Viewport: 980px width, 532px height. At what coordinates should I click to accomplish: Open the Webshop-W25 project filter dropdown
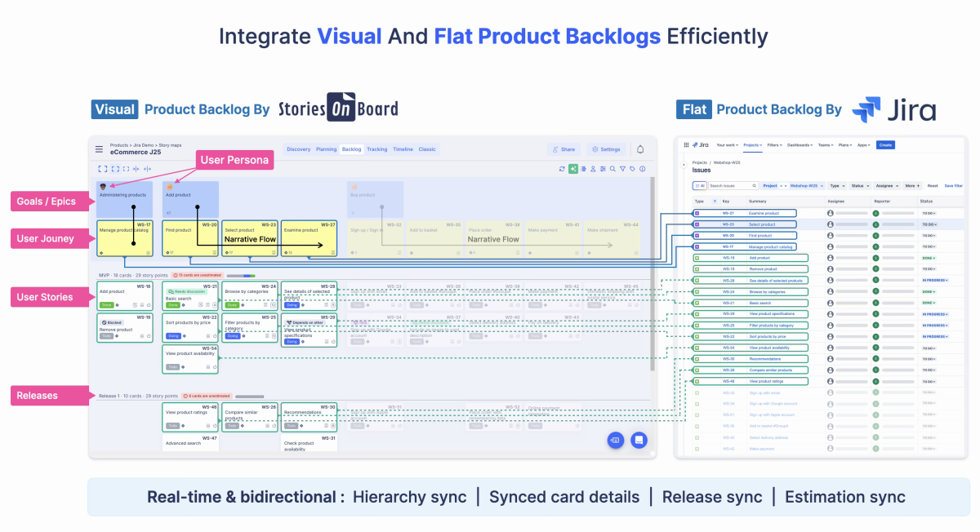[x=806, y=186]
